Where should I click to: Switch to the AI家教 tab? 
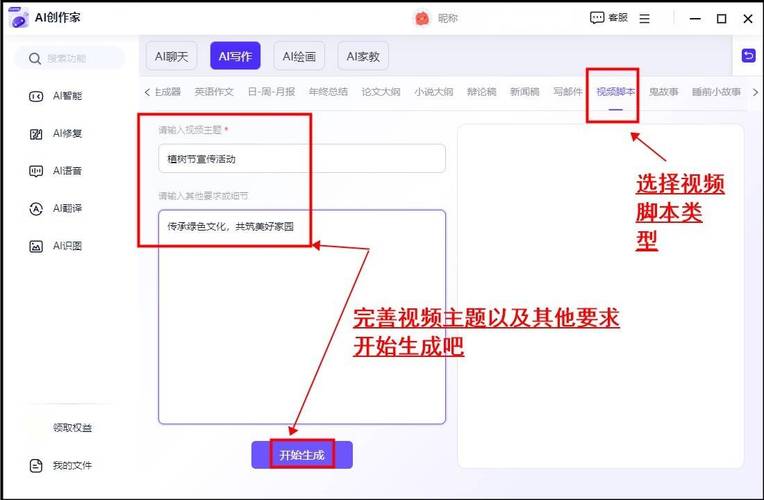(x=363, y=57)
